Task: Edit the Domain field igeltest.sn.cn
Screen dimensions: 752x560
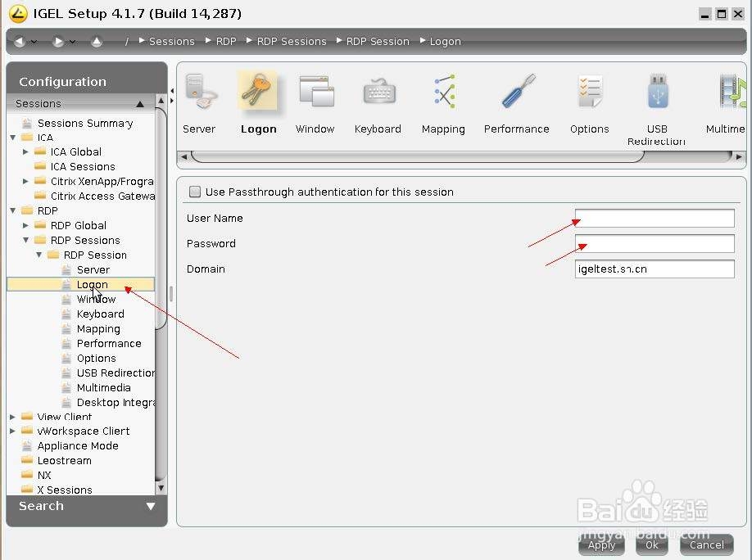Action: point(655,269)
